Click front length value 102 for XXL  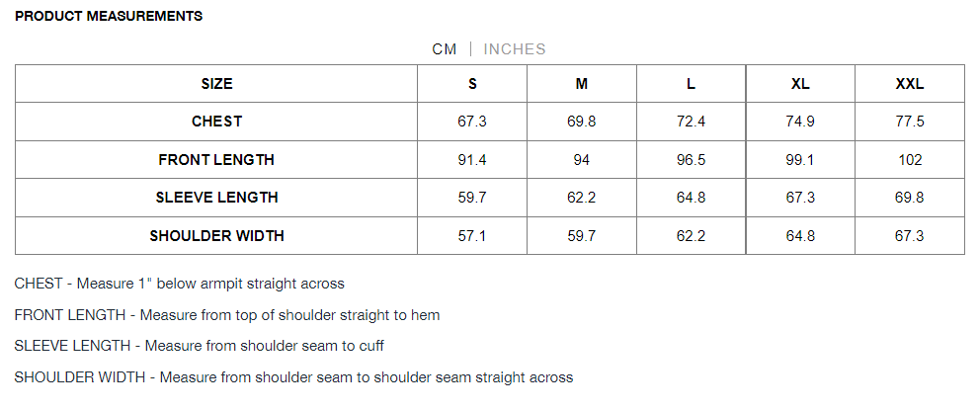click(x=910, y=160)
